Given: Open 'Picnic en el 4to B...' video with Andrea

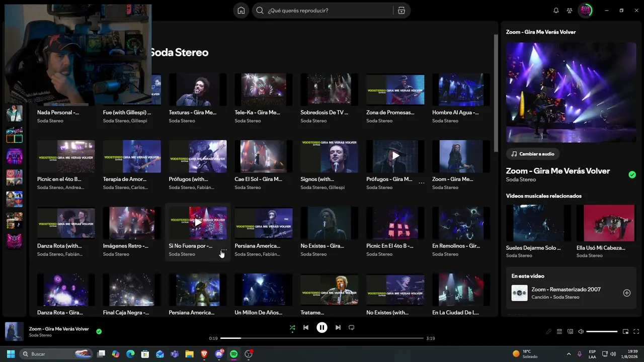Looking at the screenshot, I should click(x=66, y=156).
